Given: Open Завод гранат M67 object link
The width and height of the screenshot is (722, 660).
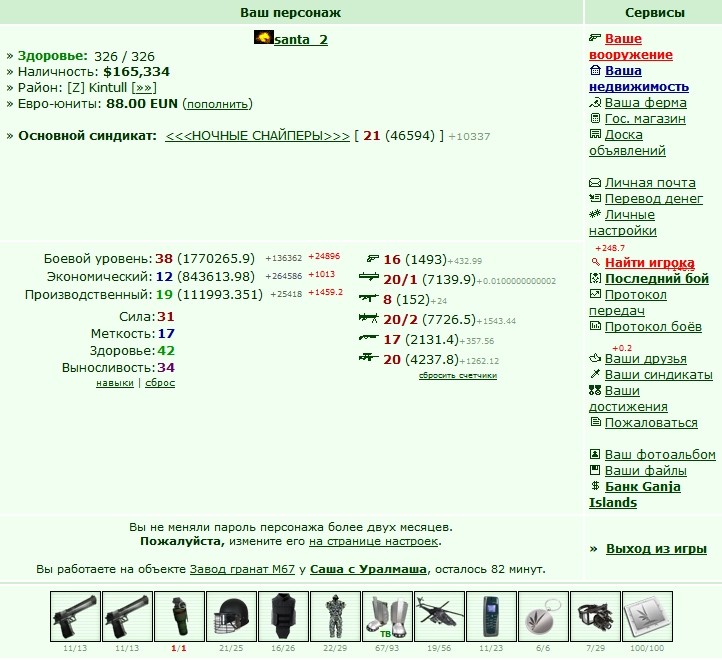Looking at the screenshot, I should tap(242, 569).
